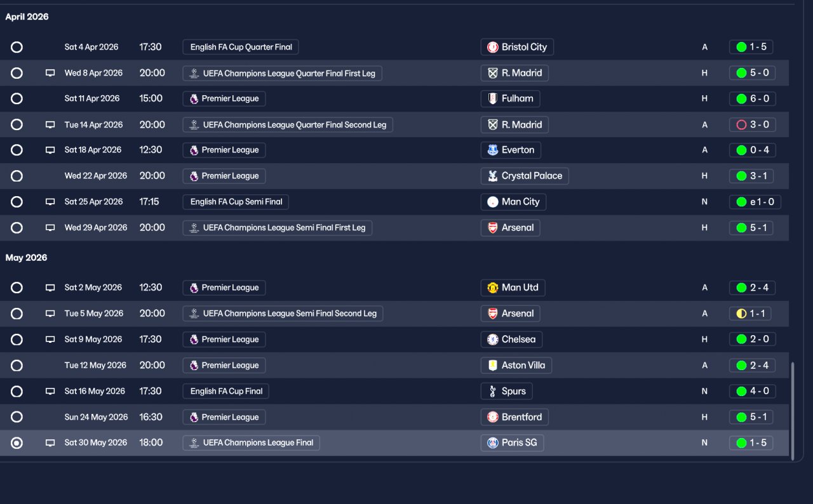813x504 pixels.
Task: Click the selected radio button for Paris SG match
Action: tap(17, 443)
